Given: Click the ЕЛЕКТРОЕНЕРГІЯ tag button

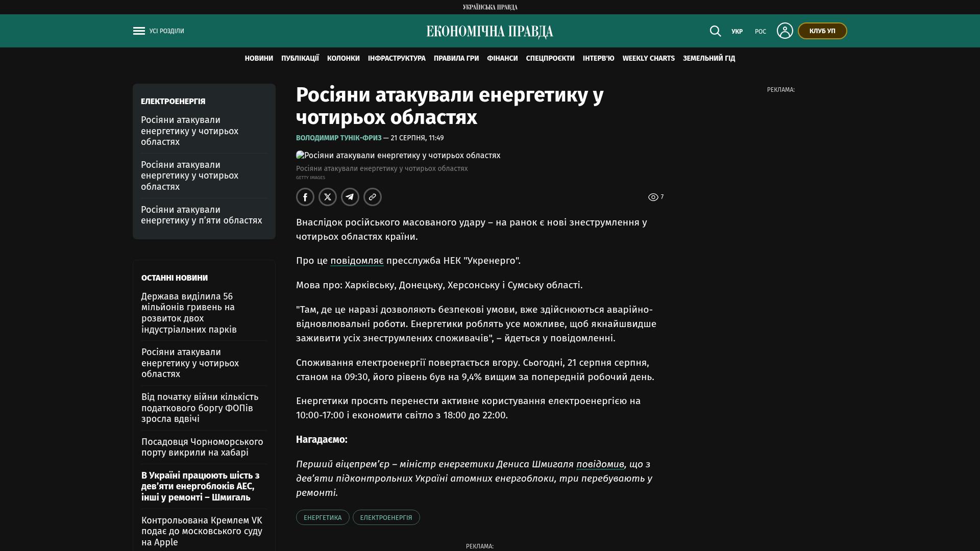Looking at the screenshot, I should click(x=386, y=517).
